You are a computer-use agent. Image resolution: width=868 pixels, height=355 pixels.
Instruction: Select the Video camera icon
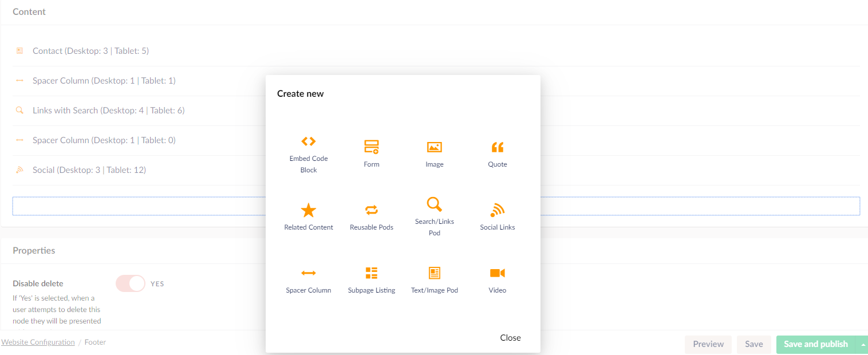click(x=498, y=273)
